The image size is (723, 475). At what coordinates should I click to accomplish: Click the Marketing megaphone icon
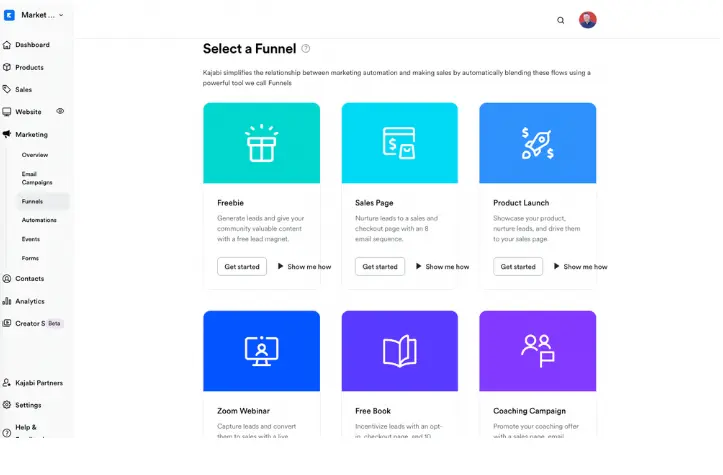[7, 134]
